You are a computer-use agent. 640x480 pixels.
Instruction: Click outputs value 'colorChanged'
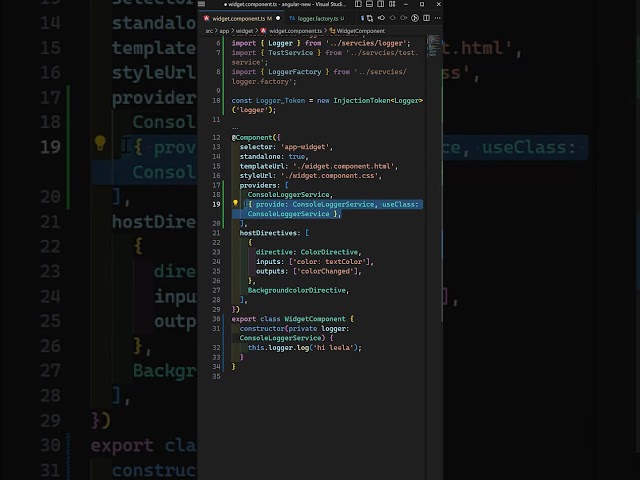click(325, 271)
